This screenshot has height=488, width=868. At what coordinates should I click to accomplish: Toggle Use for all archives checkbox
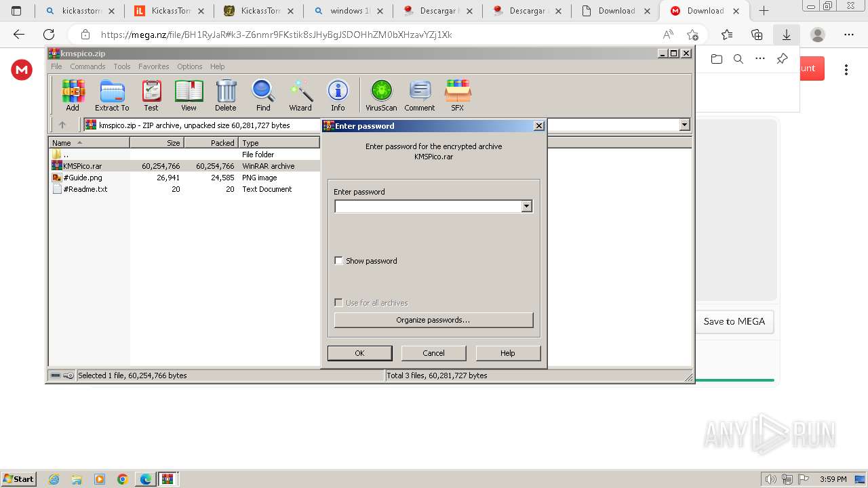tap(339, 303)
